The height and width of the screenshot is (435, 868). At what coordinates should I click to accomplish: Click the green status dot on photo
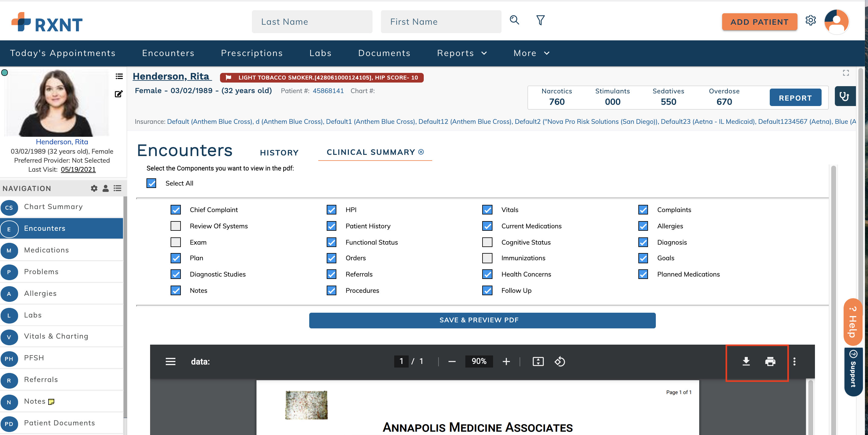pyautogui.click(x=5, y=72)
